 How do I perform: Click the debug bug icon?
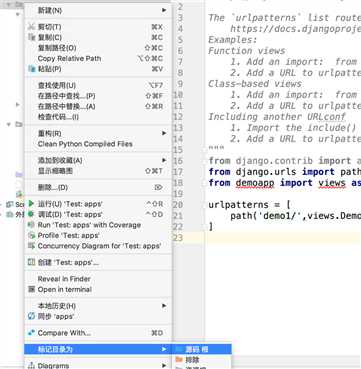31,214
